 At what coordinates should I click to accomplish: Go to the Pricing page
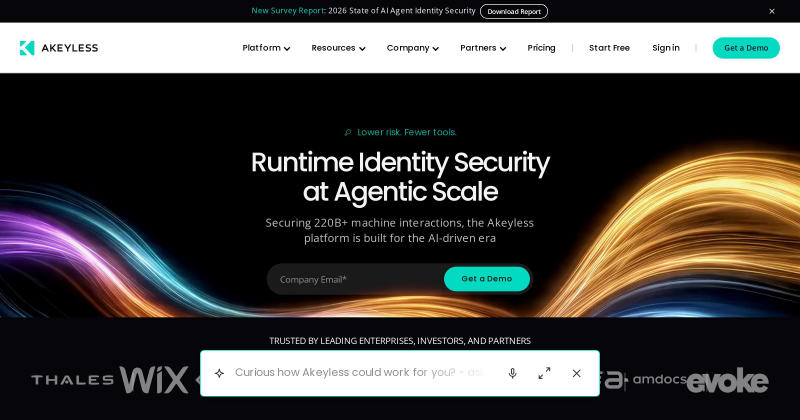[x=541, y=48]
